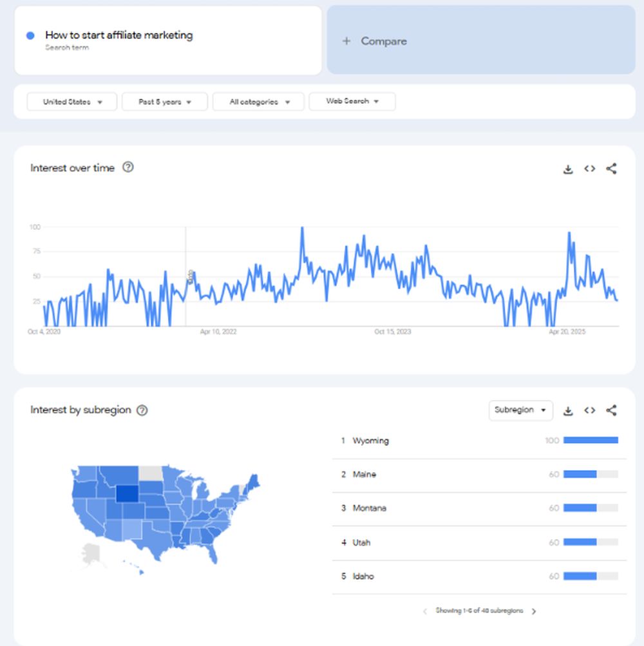Select Wyoming in the subregion list
Screen dimensions: 644x646
pyautogui.click(x=371, y=441)
